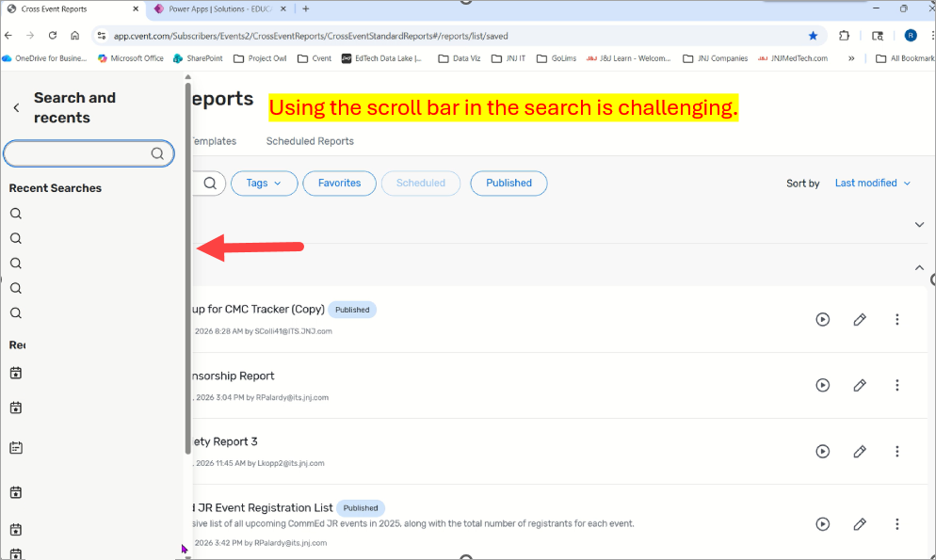The width and height of the screenshot is (936, 560).
Task: Run the CMC Tracker (Copy) report
Action: pyautogui.click(x=822, y=319)
